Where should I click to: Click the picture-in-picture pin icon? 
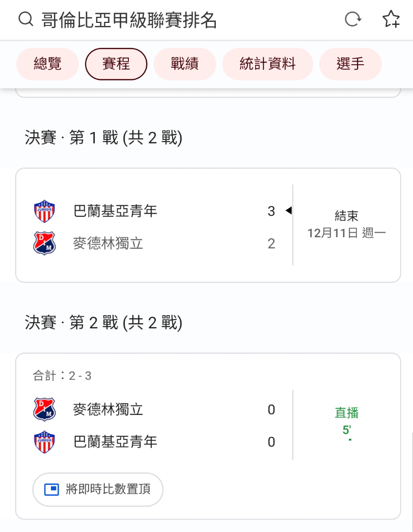(52, 490)
